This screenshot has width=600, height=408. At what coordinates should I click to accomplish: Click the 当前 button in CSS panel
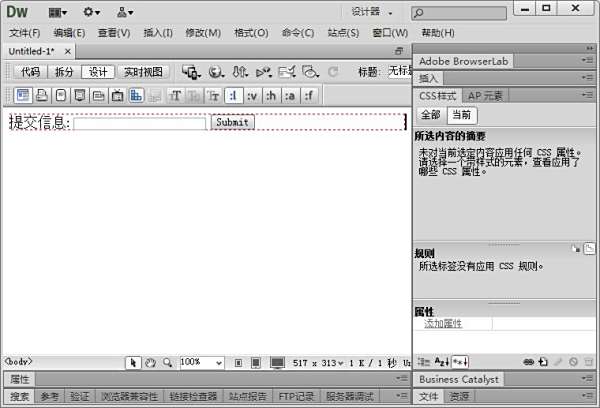(461, 114)
